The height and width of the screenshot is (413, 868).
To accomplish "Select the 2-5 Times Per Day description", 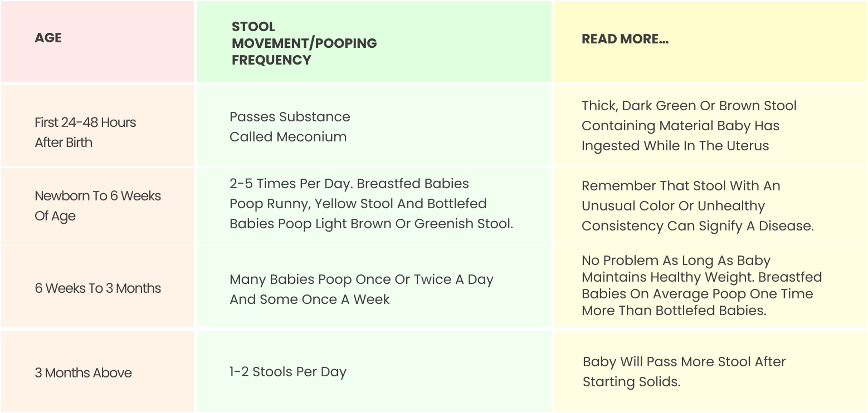I will [x=371, y=204].
